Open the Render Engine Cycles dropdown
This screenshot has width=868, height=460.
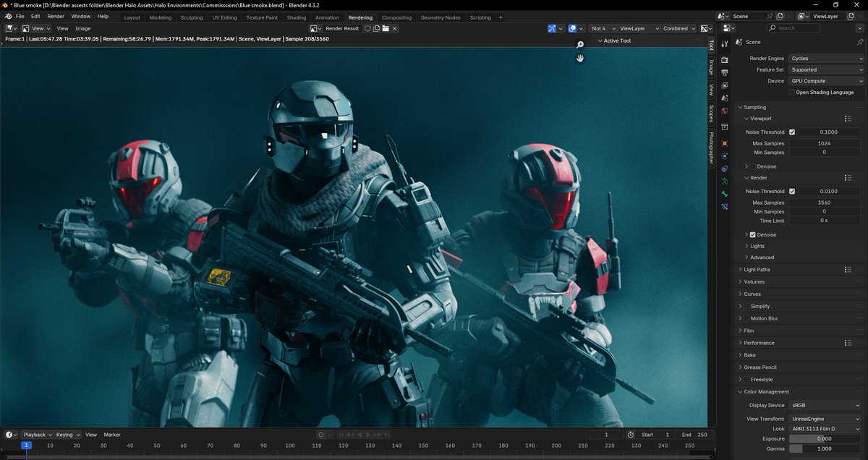point(826,59)
